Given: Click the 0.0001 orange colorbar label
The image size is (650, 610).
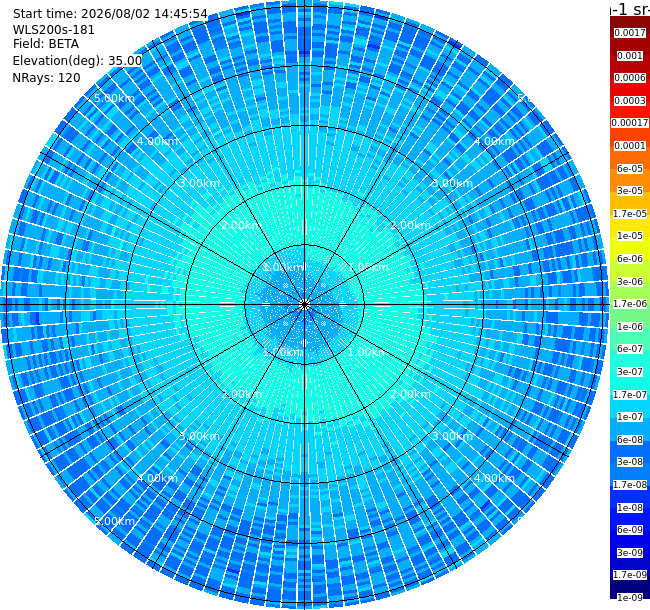Looking at the screenshot, I should (630, 146).
